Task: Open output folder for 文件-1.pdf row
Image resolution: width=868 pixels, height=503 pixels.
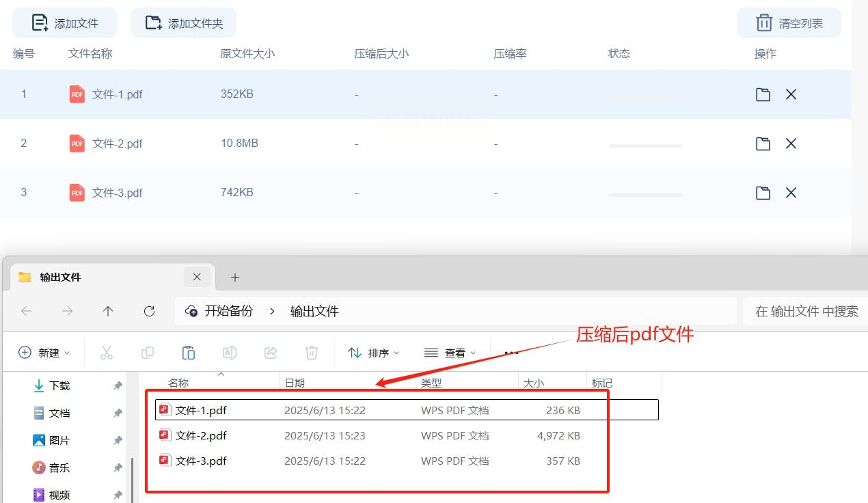Action: 763,94
